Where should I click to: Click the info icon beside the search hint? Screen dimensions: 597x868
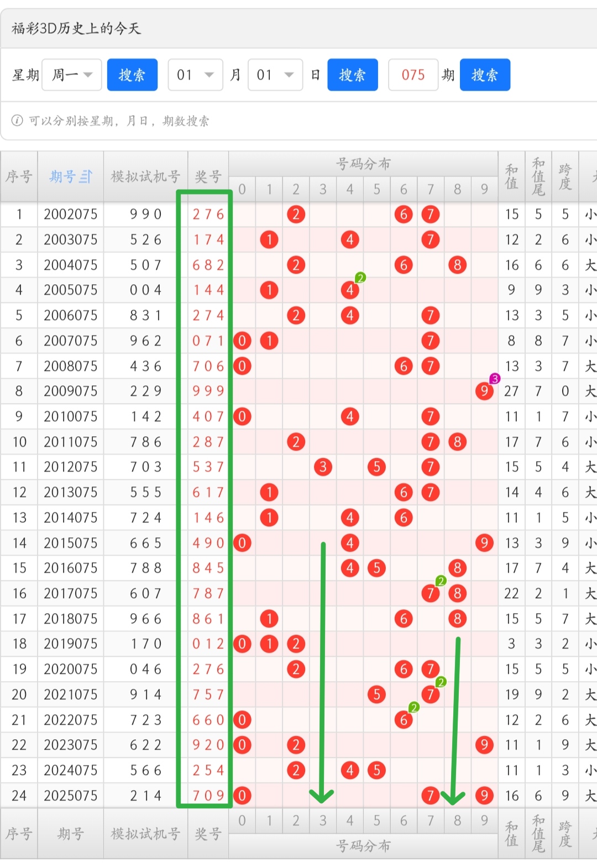click(17, 120)
